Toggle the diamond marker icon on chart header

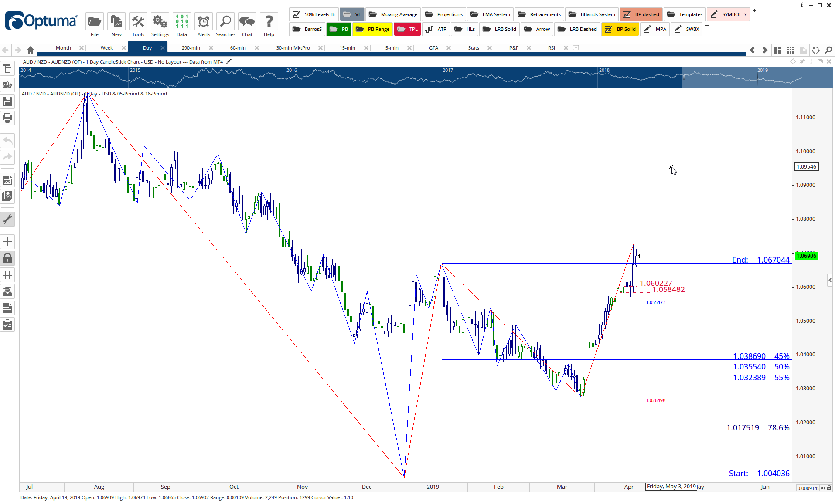pyautogui.click(x=793, y=61)
